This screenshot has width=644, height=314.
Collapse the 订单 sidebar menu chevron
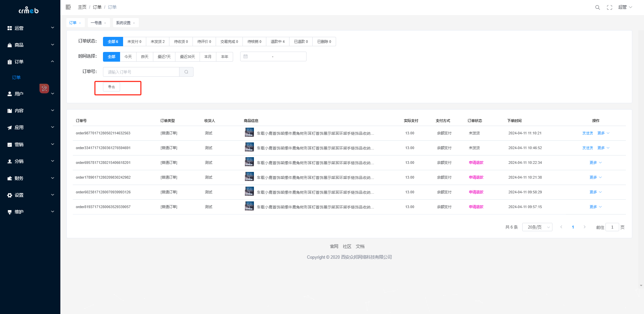pyautogui.click(x=53, y=61)
